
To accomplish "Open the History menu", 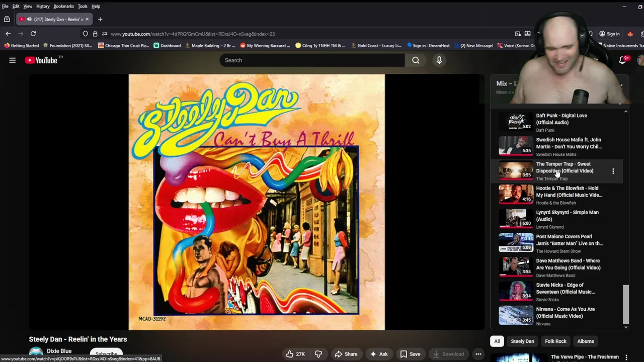I will click(43, 6).
